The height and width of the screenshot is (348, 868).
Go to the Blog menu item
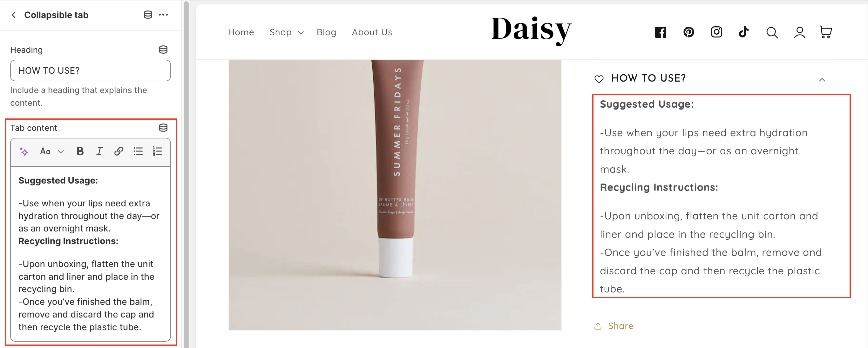[x=326, y=32]
